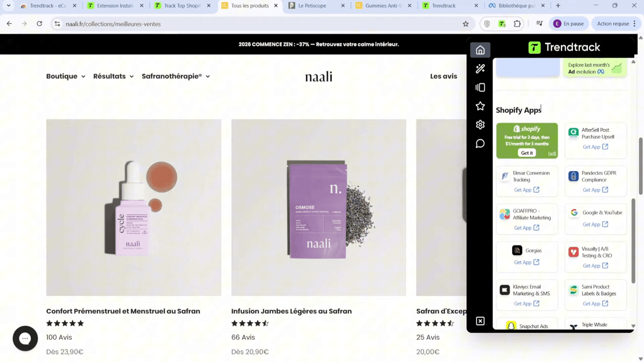
Task: Open the chat bubble icon in Trendtrack
Action: point(480,143)
